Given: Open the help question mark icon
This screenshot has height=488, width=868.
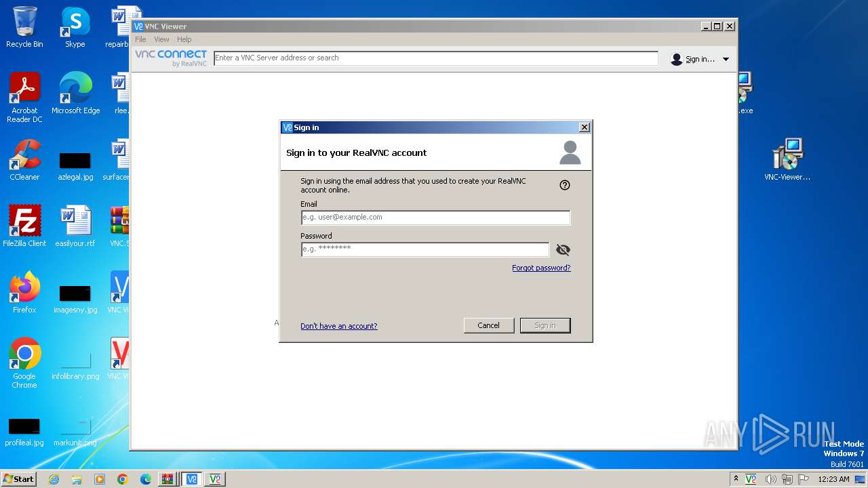Looking at the screenshot, I should 565,185.
